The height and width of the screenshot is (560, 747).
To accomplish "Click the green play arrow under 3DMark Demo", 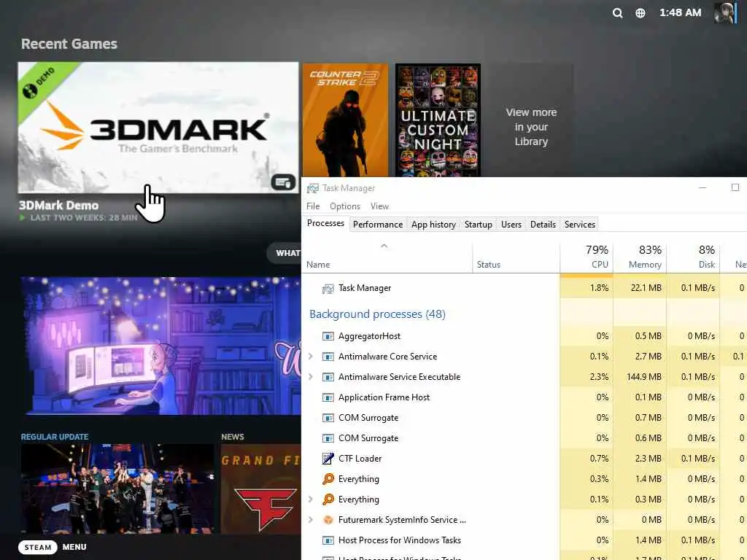I will click(x=23, y=217).
